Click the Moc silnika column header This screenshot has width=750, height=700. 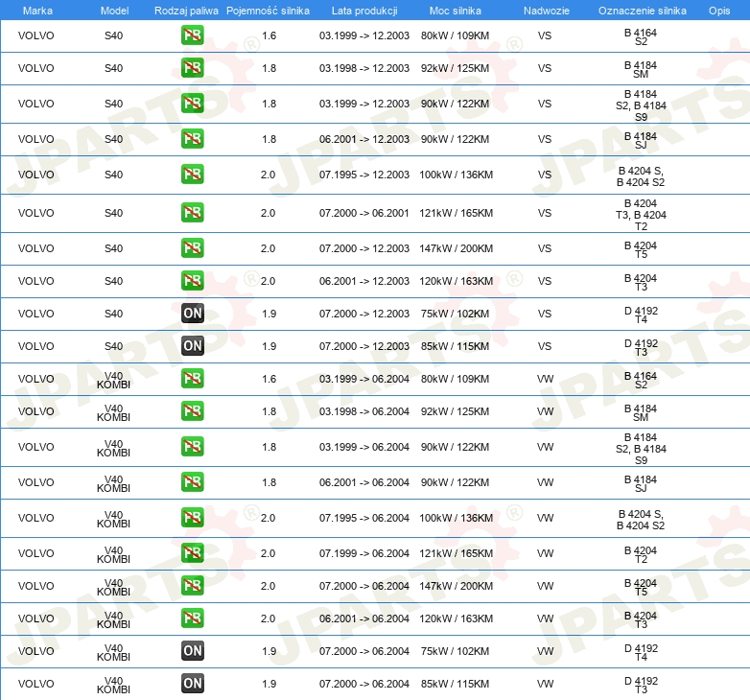coord(456,10)
